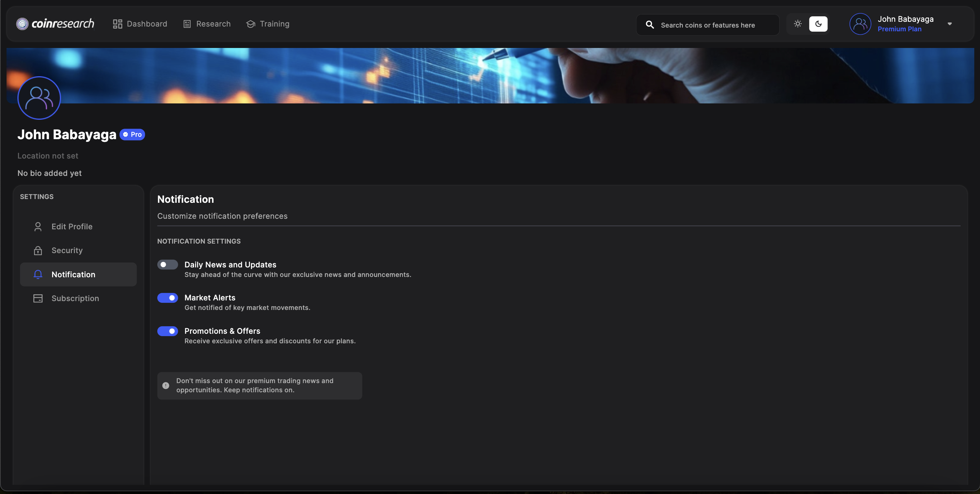Click the Dashboard grid icon
This screenshot has width=980, height=494.
[x=117, y=24]
